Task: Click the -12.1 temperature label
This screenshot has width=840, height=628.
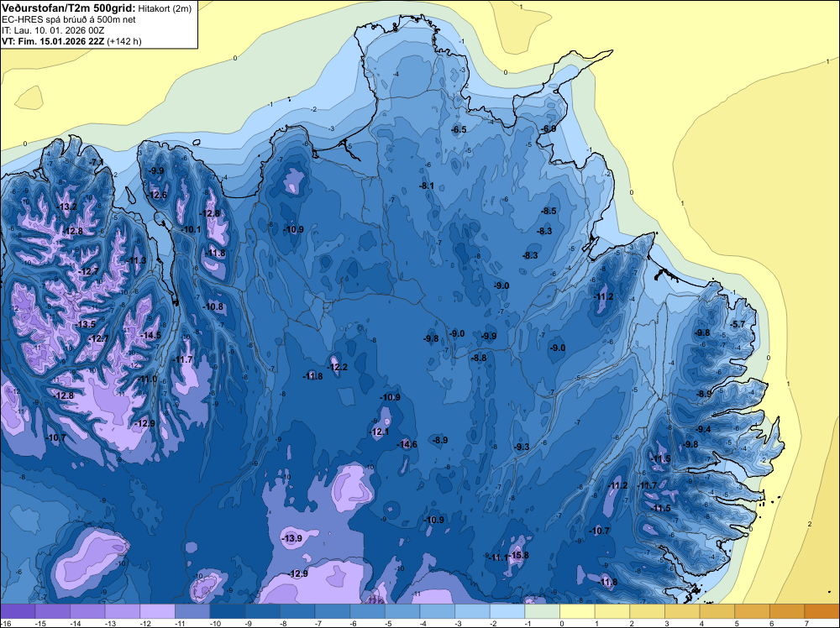Action: pos(380,432)
